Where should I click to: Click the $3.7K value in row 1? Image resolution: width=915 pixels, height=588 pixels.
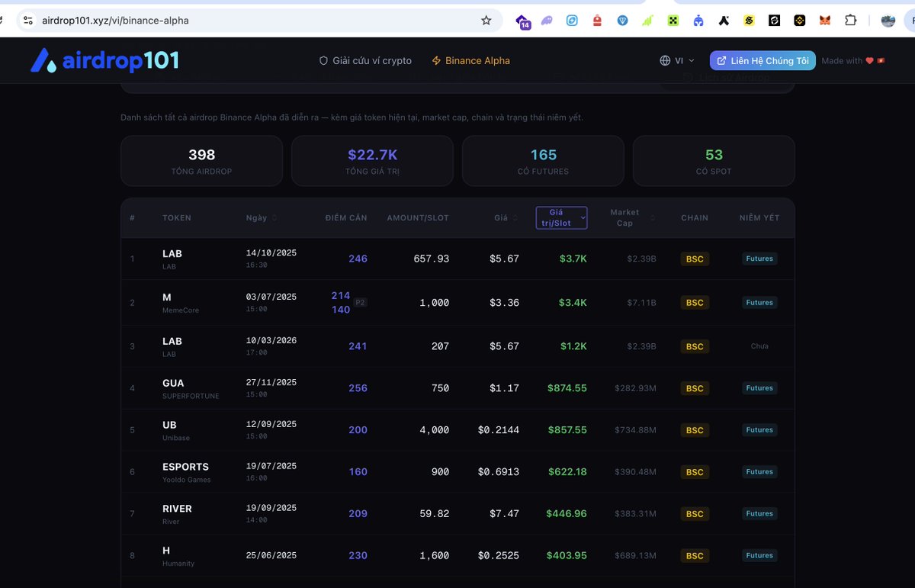coord(573,259)
